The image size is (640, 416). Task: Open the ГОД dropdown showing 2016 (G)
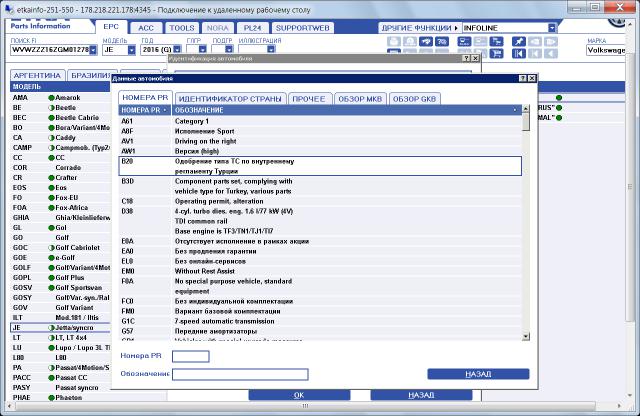(x=177, y=50)
